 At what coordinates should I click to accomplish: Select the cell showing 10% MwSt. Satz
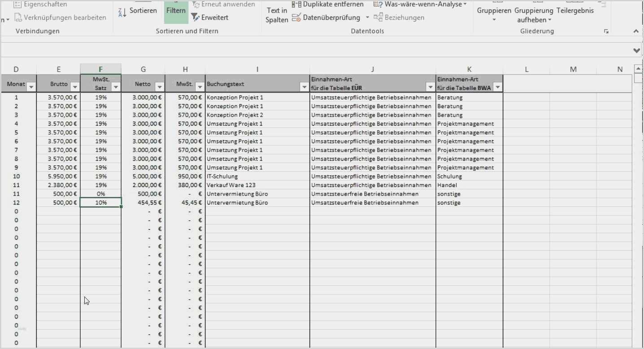(x=100, y=202)
